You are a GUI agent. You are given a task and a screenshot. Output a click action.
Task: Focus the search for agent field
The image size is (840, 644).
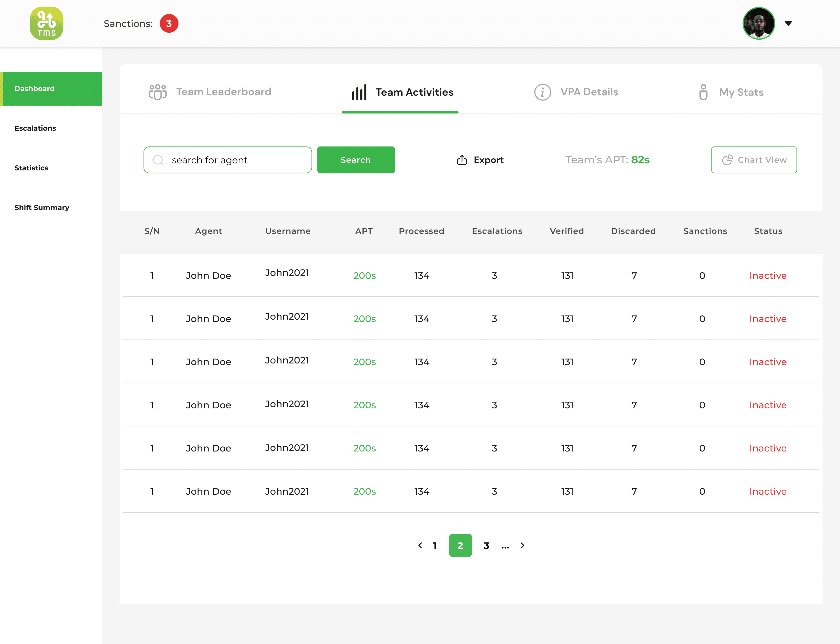[x=228, y=160]
